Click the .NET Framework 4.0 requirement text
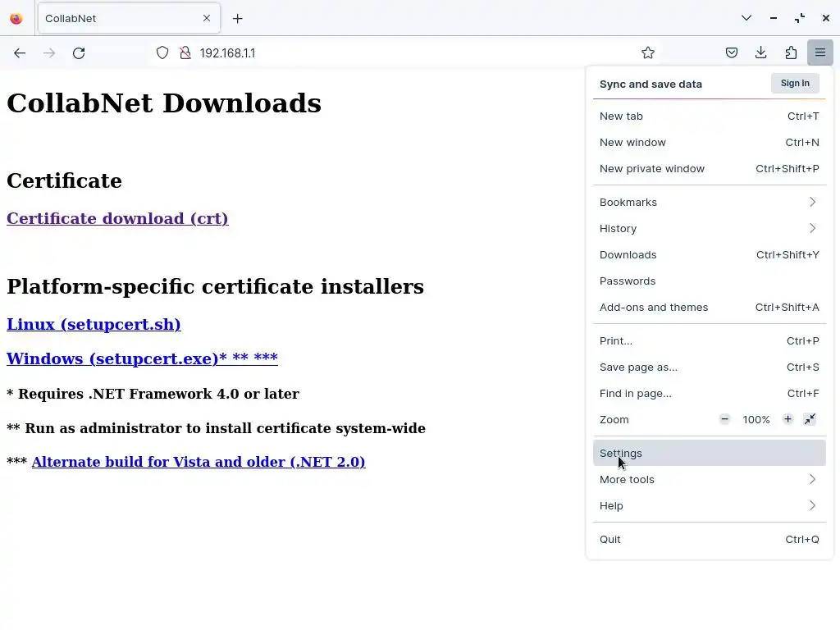Viewport: 840px width, 630px height. [x=153, y=394]
